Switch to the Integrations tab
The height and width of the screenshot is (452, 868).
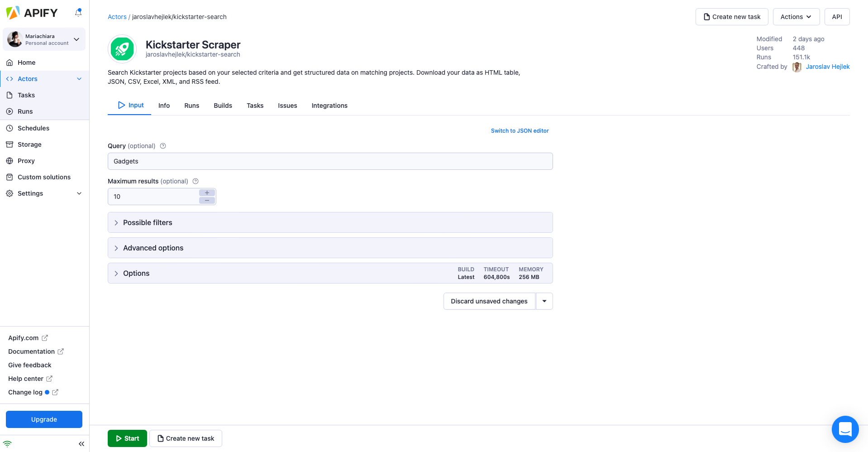tap(329, 105)
